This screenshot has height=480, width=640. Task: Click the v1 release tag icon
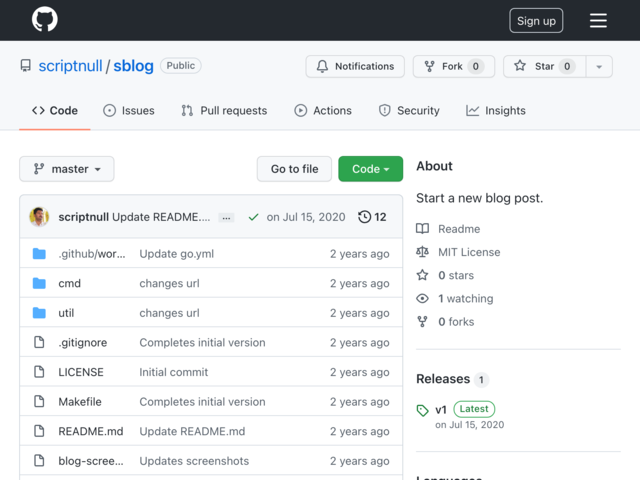[422, 410]
